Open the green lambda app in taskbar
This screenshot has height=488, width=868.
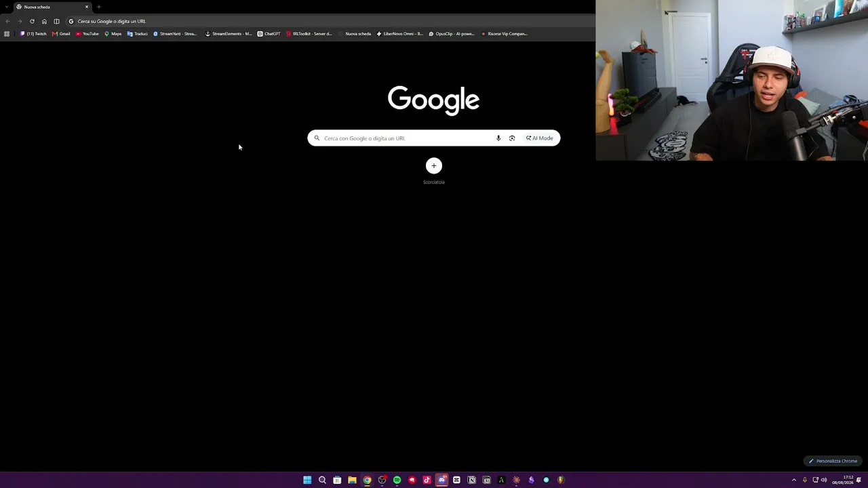[501, 480]
